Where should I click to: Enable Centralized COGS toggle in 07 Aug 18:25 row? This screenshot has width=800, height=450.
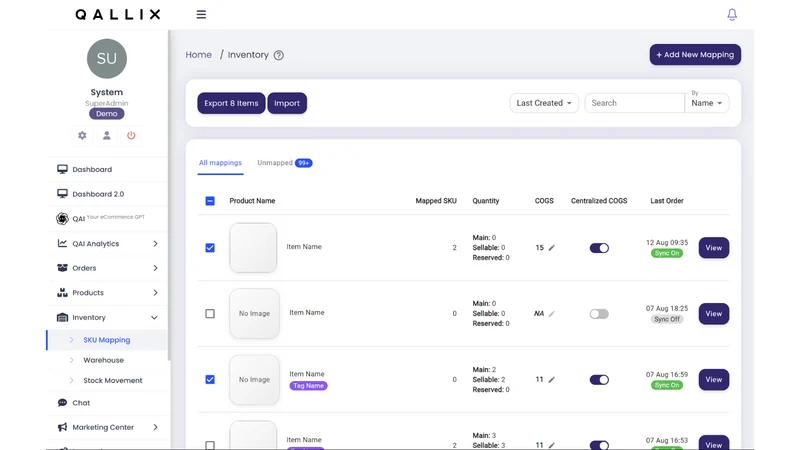tap(599, 314)
